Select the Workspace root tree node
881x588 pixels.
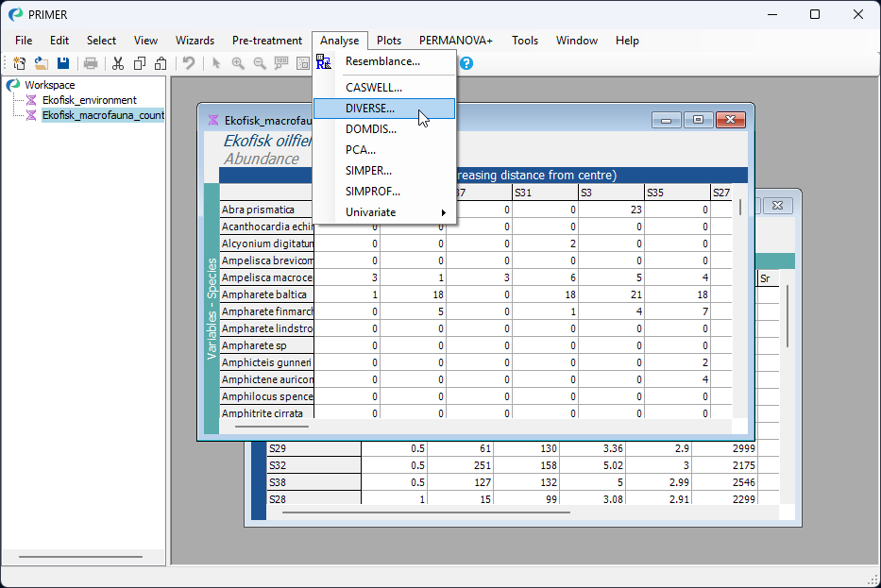pyautogui.click(x=49, y=85)
